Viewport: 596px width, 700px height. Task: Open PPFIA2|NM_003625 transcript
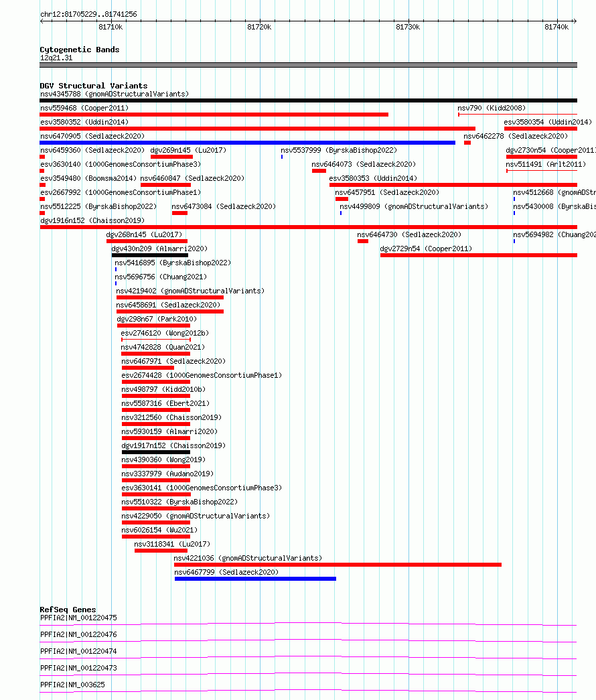point(308,691)
